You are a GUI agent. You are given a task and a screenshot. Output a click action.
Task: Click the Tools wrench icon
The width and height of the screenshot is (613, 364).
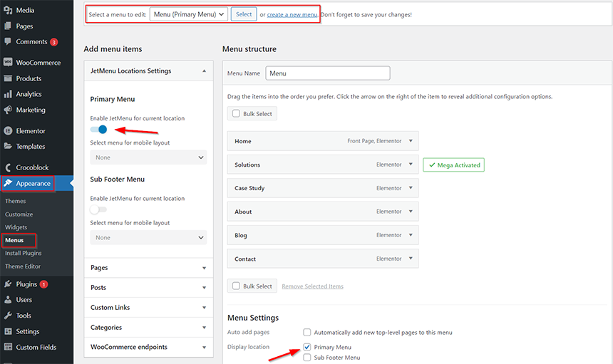(8, 316)
